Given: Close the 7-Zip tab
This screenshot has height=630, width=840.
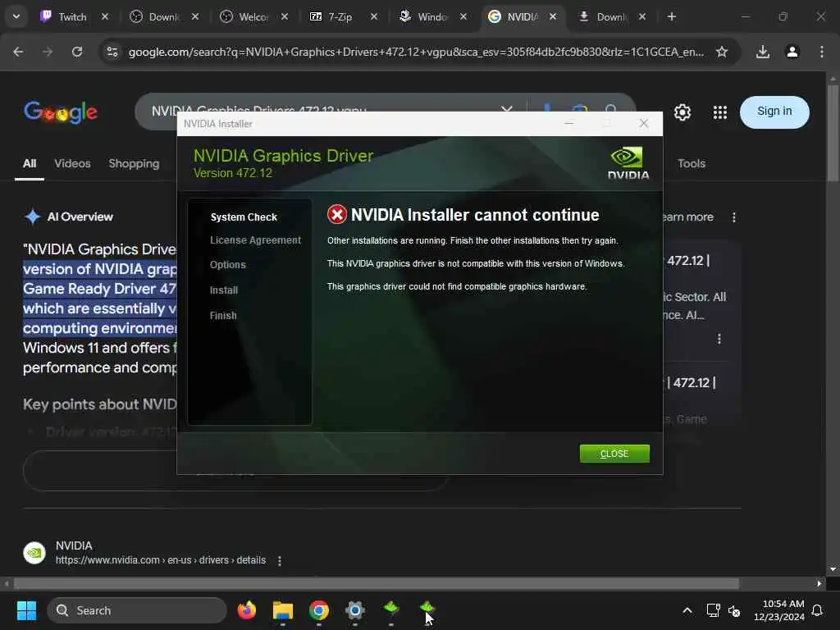Looking at the screenshot, I should pyautogui.click(x=374, y=16).
